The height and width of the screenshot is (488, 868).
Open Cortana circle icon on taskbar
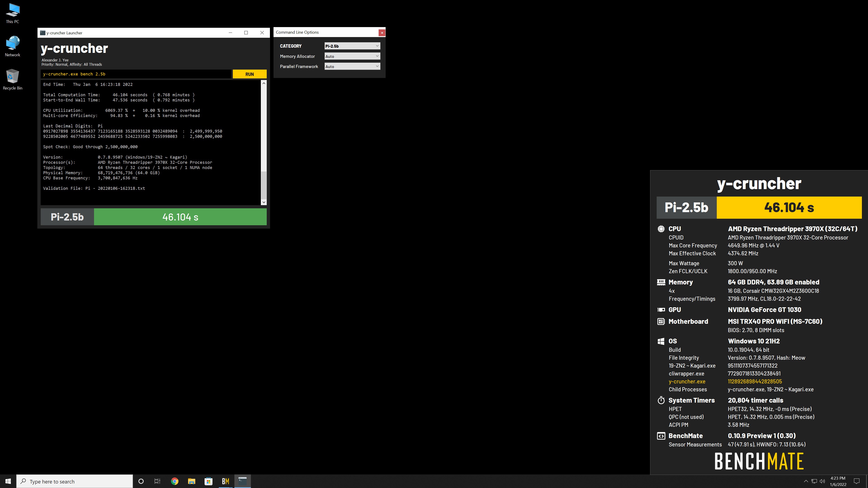click(141, 481)
